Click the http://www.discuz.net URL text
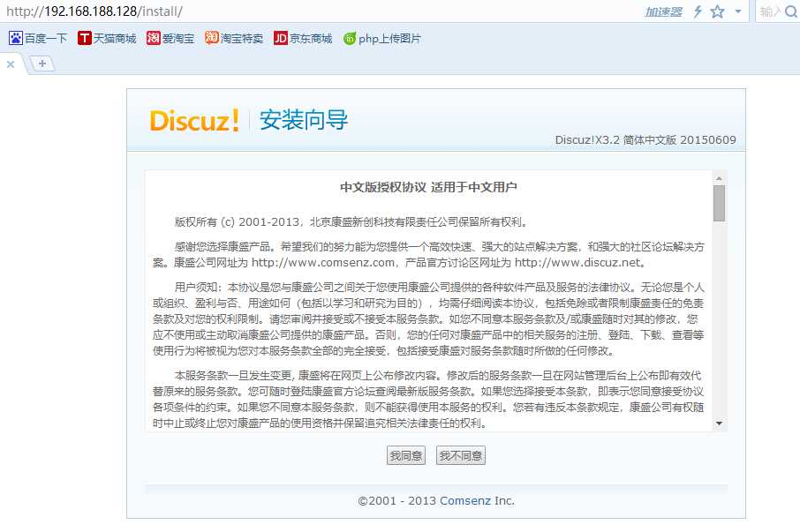Image resolution: width=800 pixels, height=532 pixels. click(577, 263)
